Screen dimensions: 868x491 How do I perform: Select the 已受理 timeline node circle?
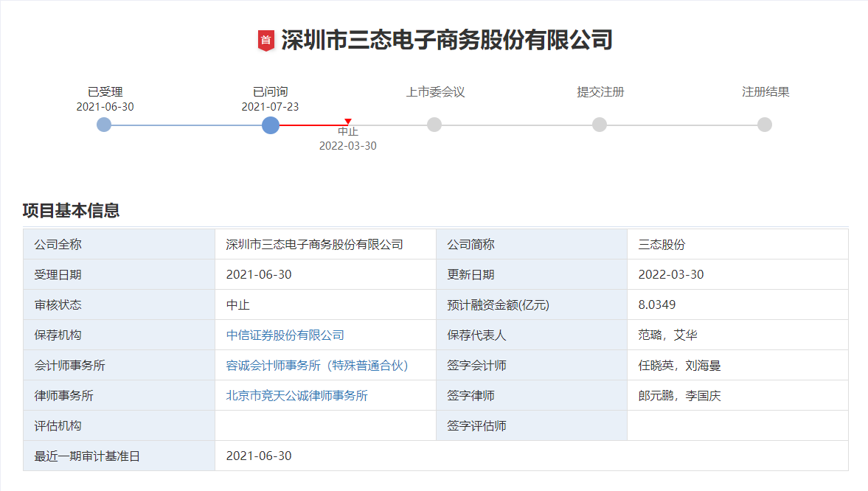[104, 125]
